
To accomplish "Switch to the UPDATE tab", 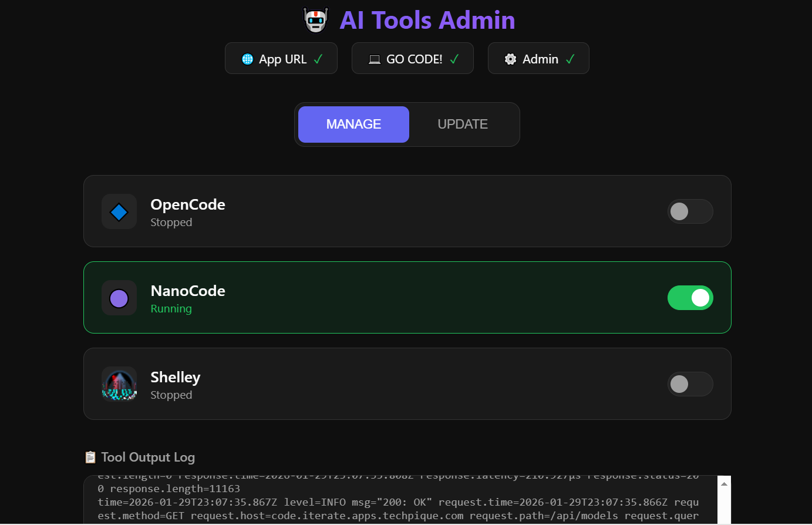I will click(x=462, y=124).
